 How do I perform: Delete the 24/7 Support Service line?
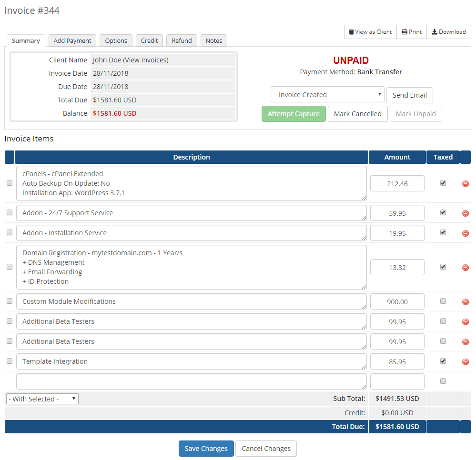465,213
